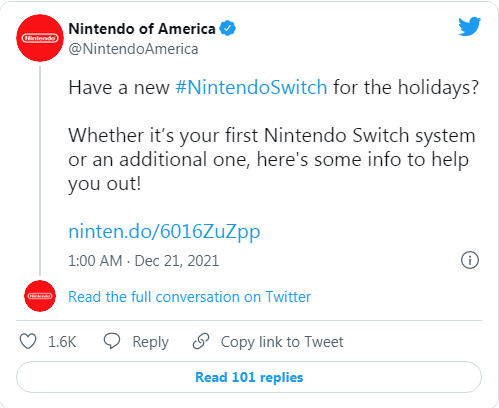Open the tweet info circle icon
499x408 pixels.
(x=470, y=260)
